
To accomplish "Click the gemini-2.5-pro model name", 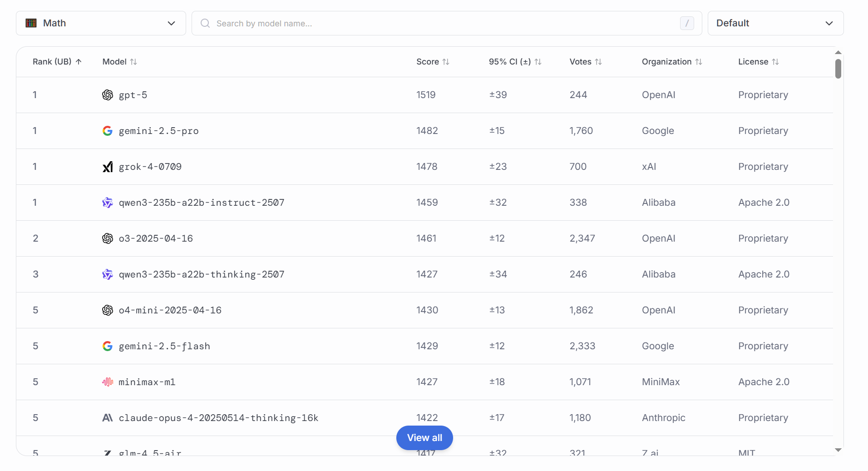I will 158,131.
